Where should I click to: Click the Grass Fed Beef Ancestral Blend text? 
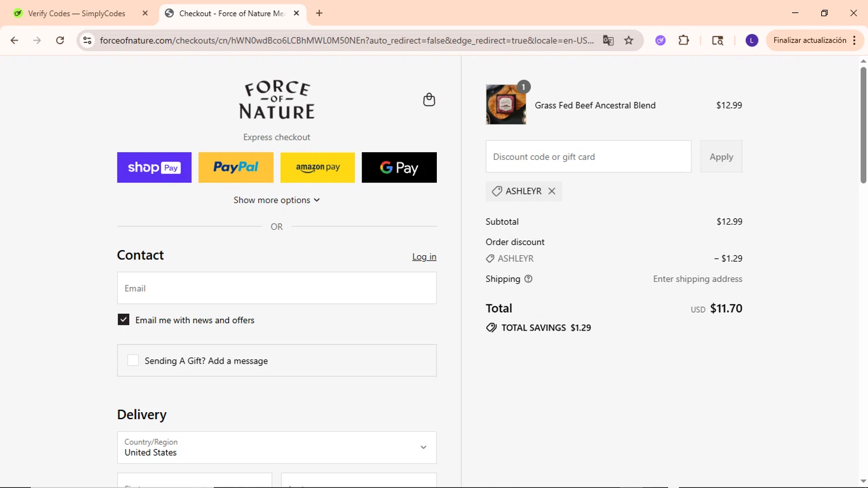595,105
